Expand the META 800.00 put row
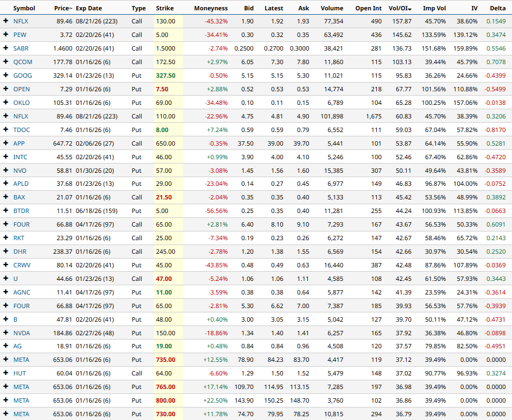 5,400
